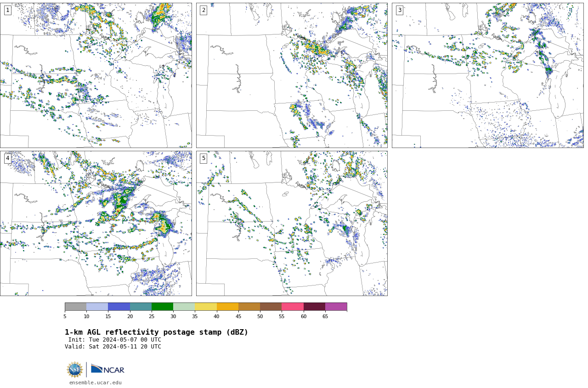
Task: Click the yellow 35-40 dBZ swatch
Action: coord(206,307)
